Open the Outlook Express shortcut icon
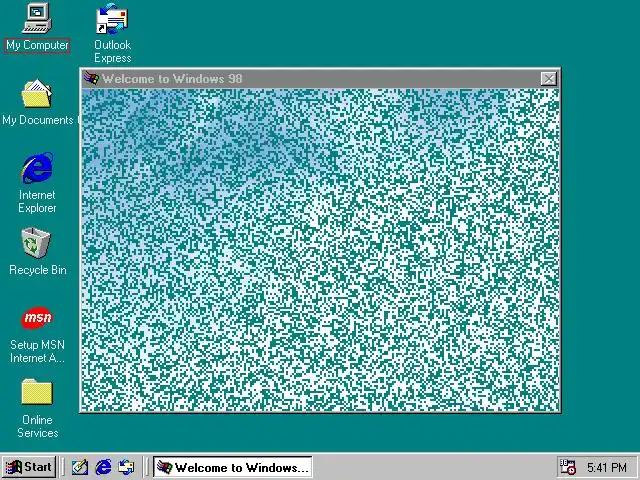640x480 pixels. 112,19
